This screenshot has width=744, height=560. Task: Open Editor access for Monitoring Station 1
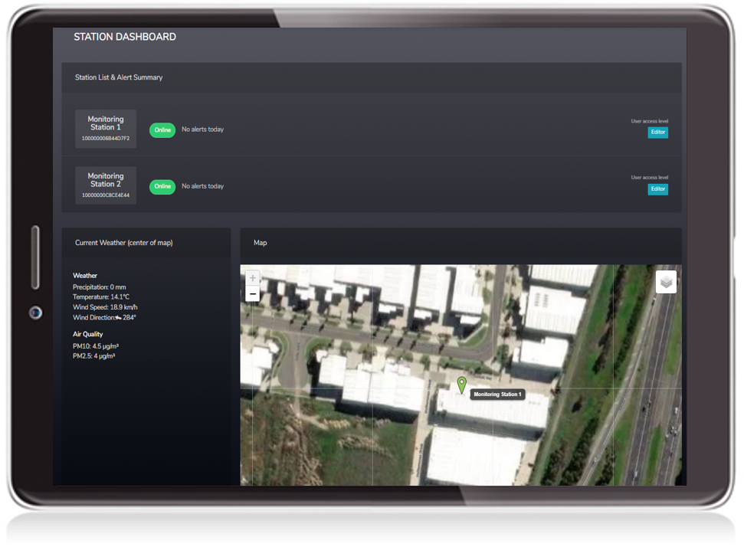(x=657, y=132)
